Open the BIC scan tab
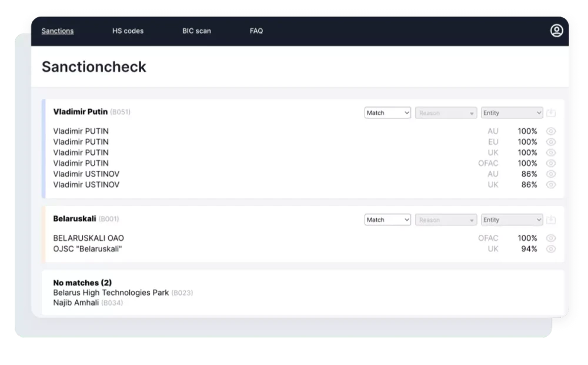This screenshot has height=365, width=588. (196, 31)
